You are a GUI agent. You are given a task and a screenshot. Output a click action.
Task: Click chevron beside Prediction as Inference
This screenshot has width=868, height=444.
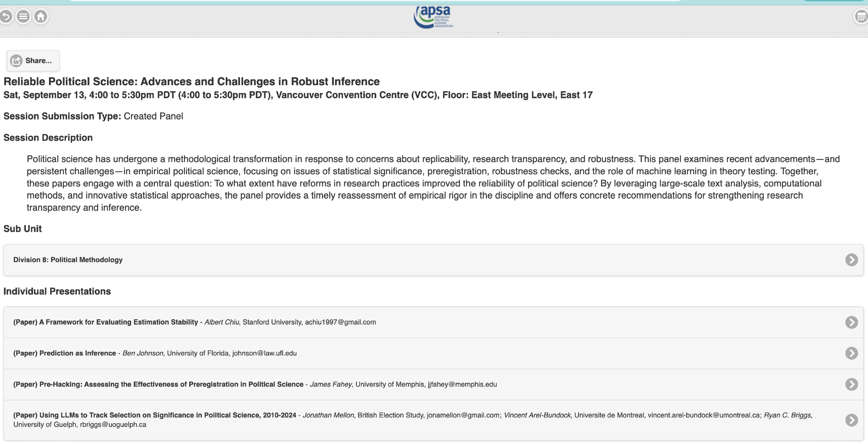tap(851, 353)
